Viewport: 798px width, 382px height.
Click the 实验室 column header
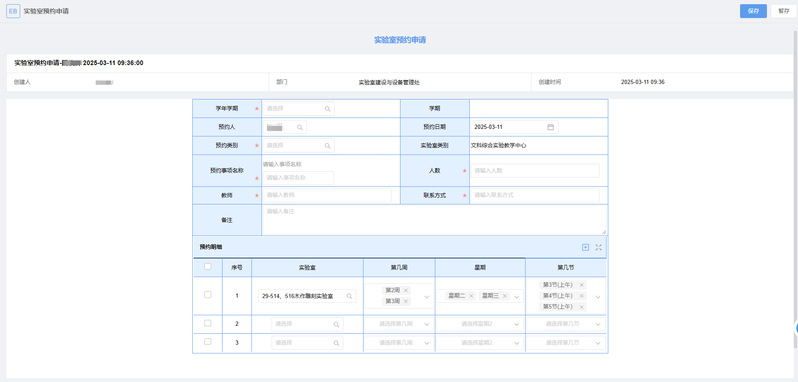coord(307,267)
